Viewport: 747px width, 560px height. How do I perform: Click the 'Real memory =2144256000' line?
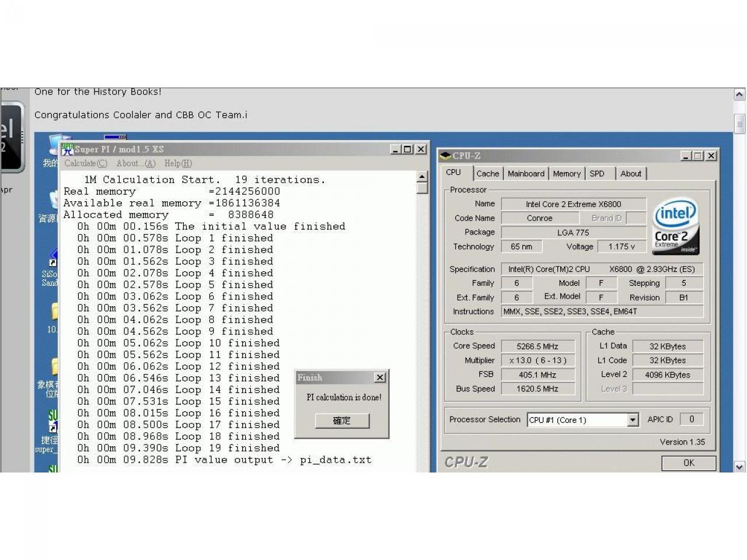172,191
